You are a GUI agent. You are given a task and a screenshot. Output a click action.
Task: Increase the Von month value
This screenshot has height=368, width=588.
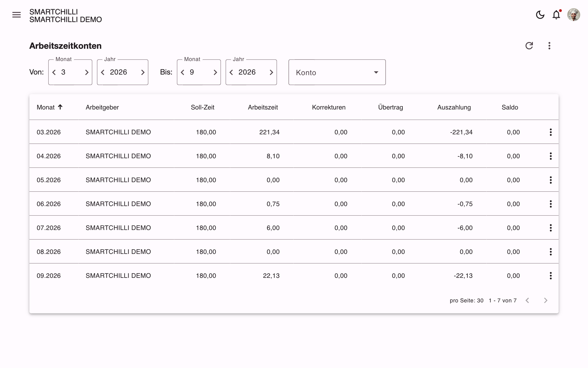pyautogui.click(x=87, y=72)
